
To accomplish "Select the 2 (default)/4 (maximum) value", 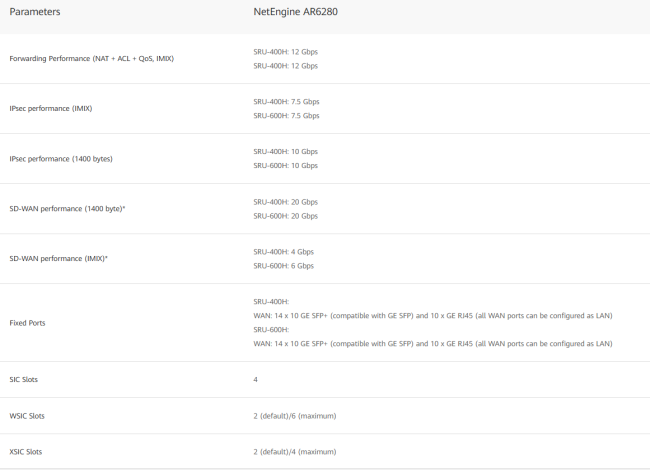I will pyautogui.click(x=297, y=451).
